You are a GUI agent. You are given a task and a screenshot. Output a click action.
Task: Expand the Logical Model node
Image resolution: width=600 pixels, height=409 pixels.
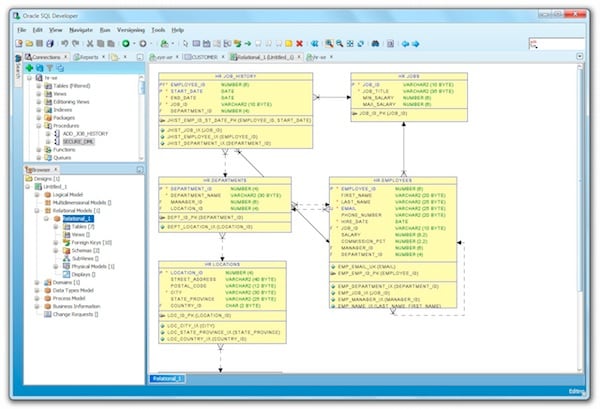pos(37,195)
